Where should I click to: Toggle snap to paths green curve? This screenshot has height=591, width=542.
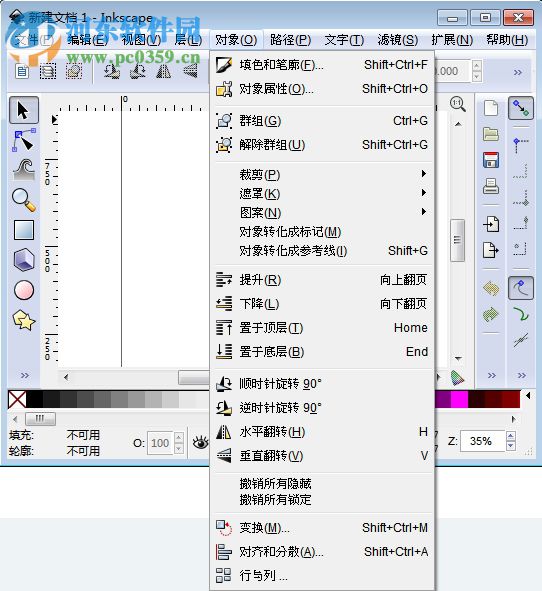[521, 314]
